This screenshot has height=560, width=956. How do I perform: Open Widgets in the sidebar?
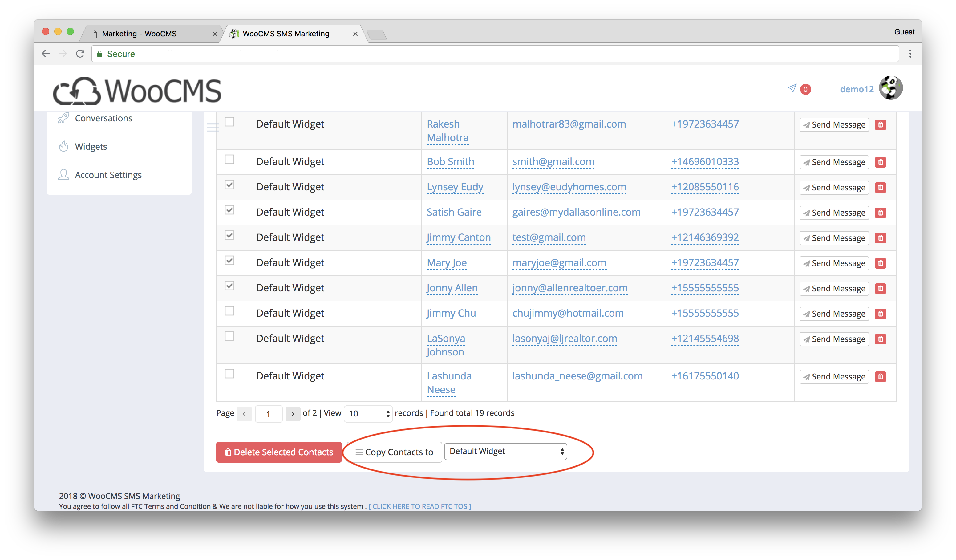coord(91,146)
